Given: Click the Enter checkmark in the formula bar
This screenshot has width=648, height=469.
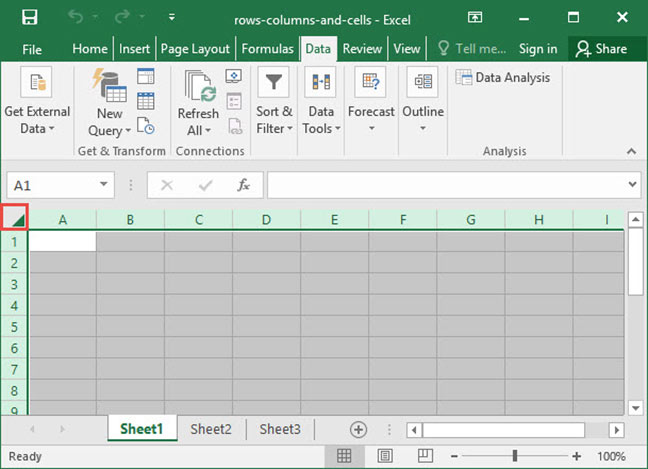Looking at the screenshot, I should (x=205, y=185).
